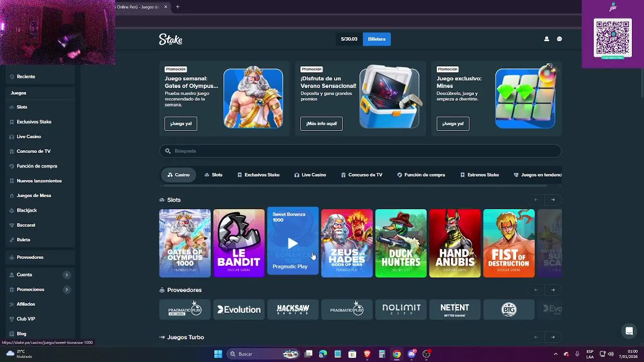Open Zeus vs Hades game thumbnail
This screenshot has height=362, width=644.
(347, 243)
